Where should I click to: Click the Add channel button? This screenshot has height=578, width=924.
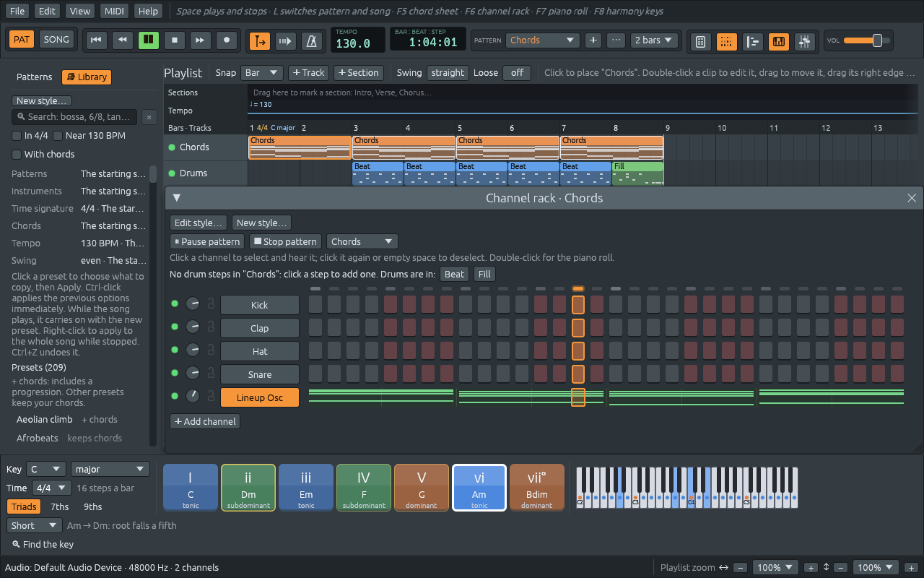pyautogui.click(x=205, y=421)
